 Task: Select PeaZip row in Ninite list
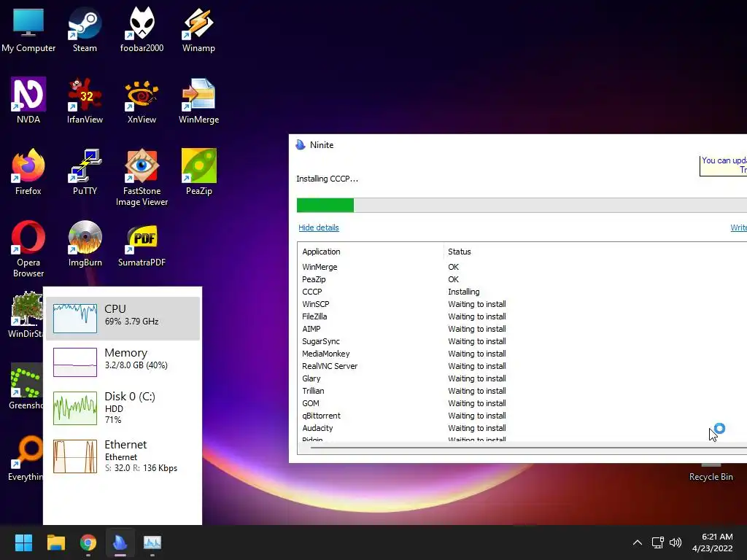click(x=522, y=279)
